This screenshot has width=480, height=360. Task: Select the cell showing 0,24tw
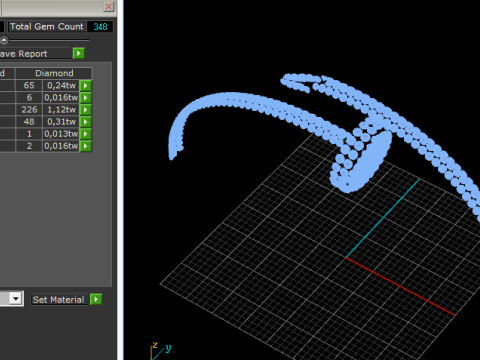61,86
